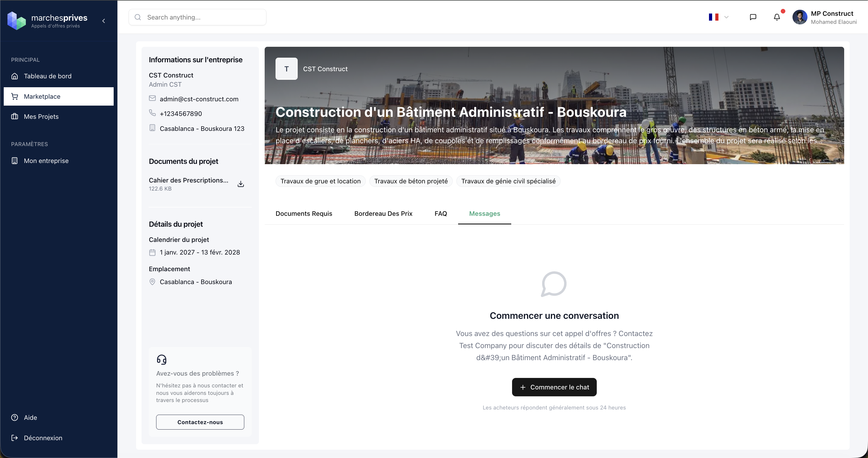Select the Travaux de grue et location tag
The image size is (868, 458).
(320, 181)
